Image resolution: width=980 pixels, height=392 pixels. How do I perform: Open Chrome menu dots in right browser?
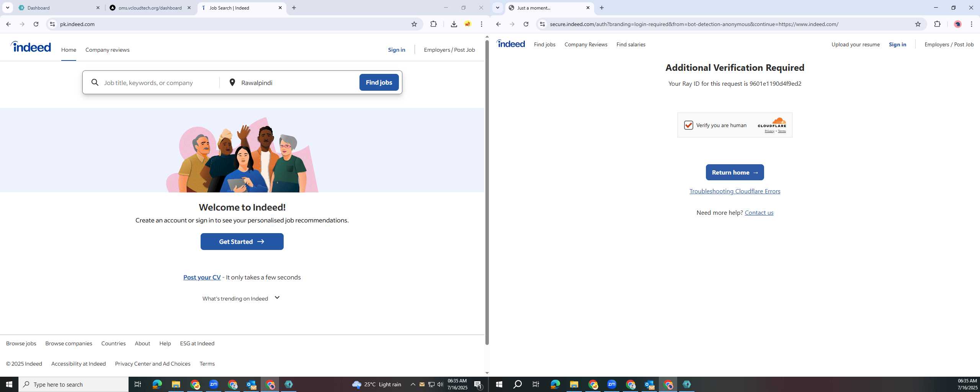(972, 24)
